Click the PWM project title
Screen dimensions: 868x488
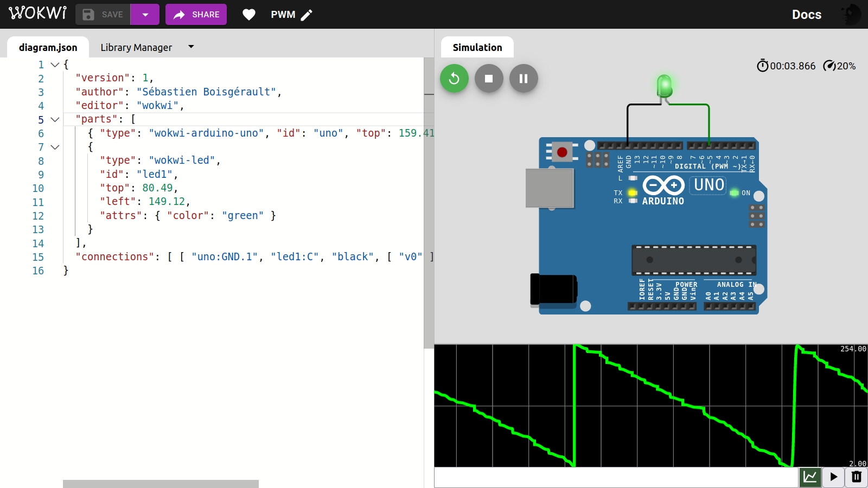pos(283,15)
